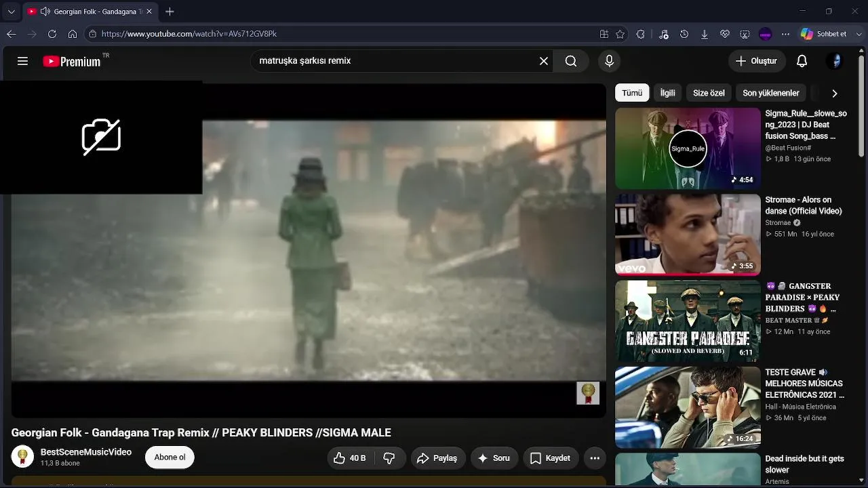The image size is (868, 488).
Task: Open the Gangster Paradise video thumbnail
Action: [688, 321]
